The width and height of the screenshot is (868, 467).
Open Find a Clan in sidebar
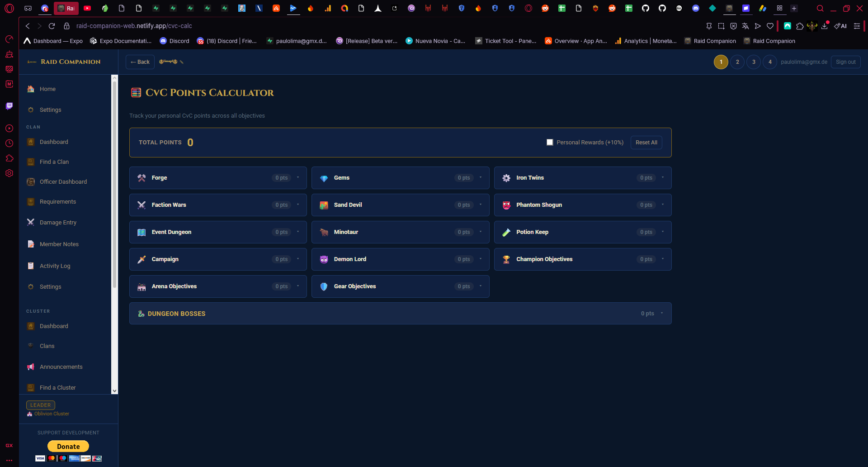(54, 162)
